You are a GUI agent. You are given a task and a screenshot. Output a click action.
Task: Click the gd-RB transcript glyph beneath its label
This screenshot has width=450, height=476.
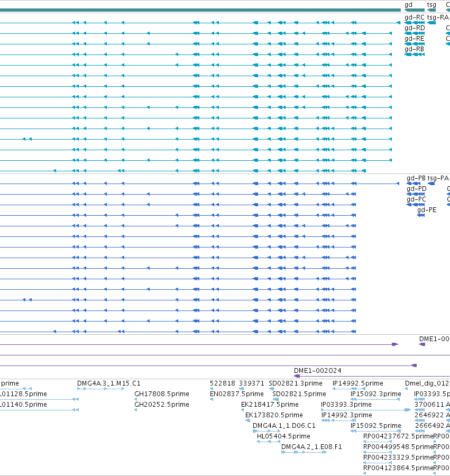point(415,54)
